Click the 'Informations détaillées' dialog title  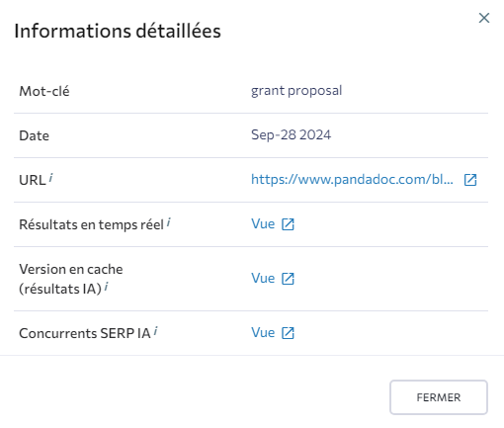tap(118, 32)
